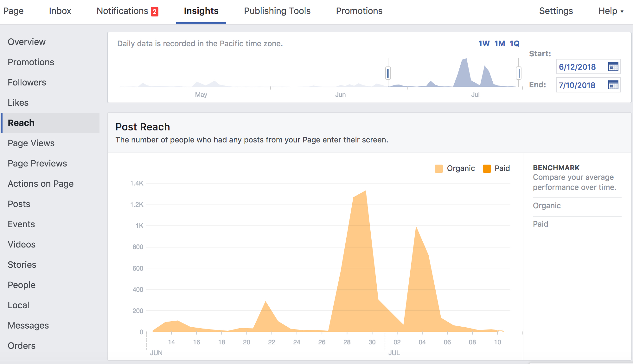Expand the Help dropdown menu
Viewport: 633px width, 364px height.
click(611, 11)
